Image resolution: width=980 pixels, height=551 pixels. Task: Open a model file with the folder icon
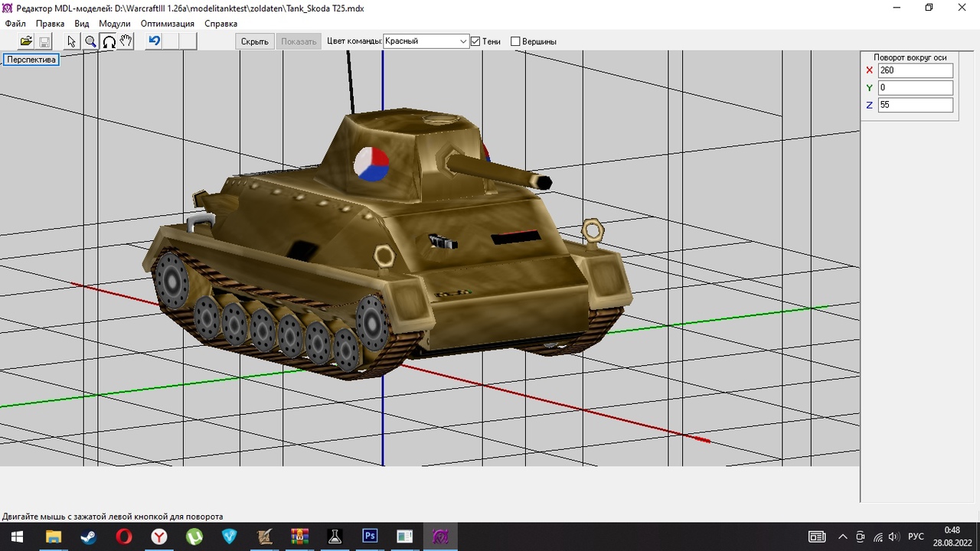[26, 41]
